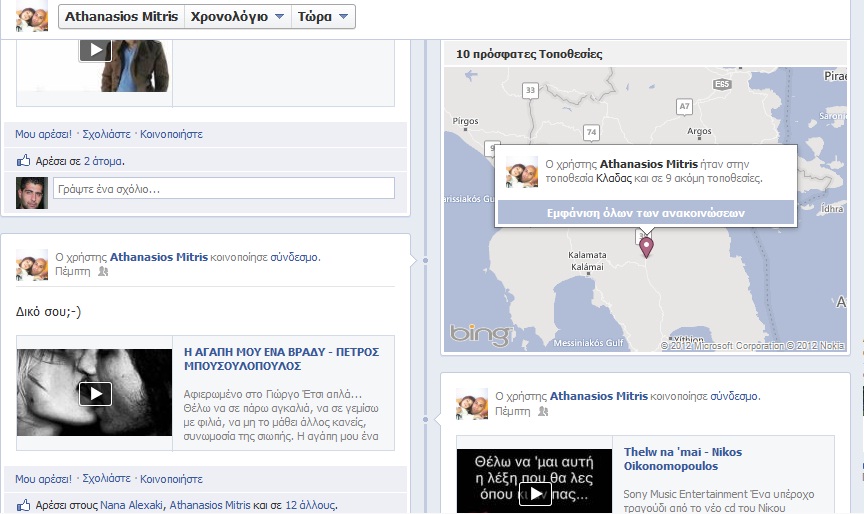Viewport: 864px width, 514px height.
Task: Click Εμφάνιση όλων των ανακοινώσεων button
Action: pos(645,212)
